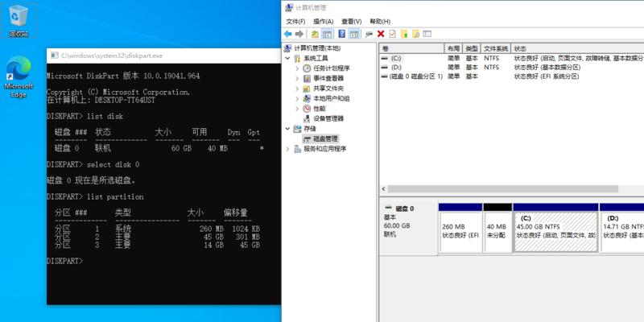Click the DISKPART> prompt at the bottom of the console
Viewport: 644px width, 322px height.
click(64, 261)
